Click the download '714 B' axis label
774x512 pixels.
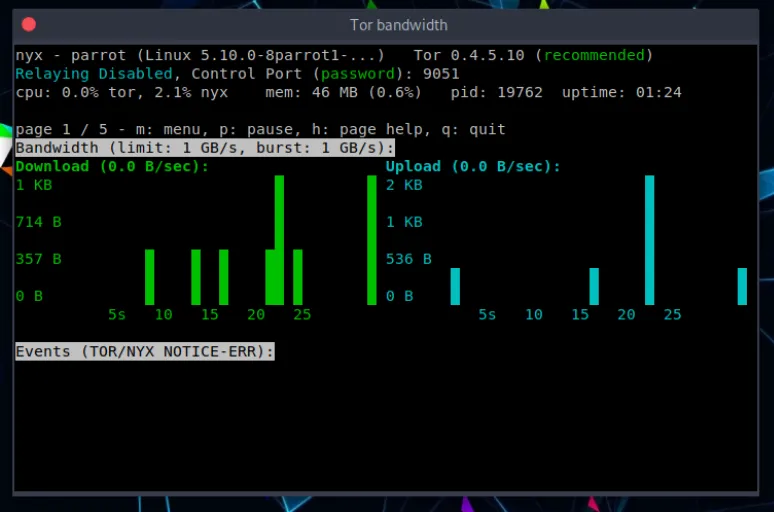(x=39, y=222)
